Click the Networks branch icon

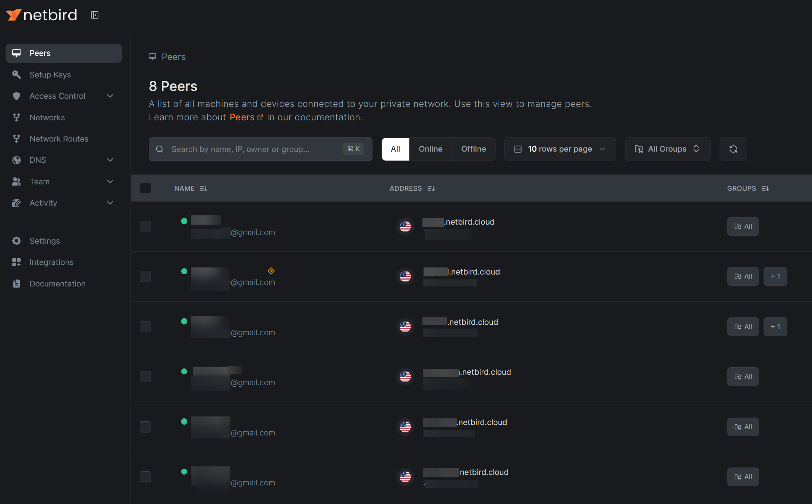[16, 117]
